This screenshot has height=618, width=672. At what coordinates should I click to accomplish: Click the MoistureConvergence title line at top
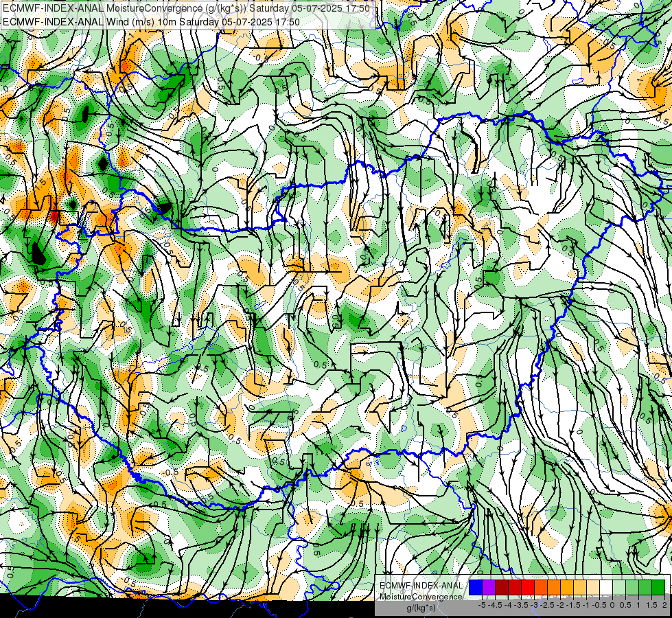[x=186, y=8]
